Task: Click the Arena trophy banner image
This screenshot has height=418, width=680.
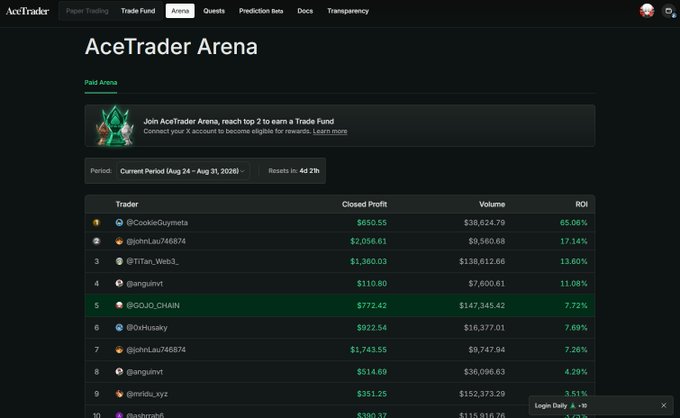Action: (115, 125)
